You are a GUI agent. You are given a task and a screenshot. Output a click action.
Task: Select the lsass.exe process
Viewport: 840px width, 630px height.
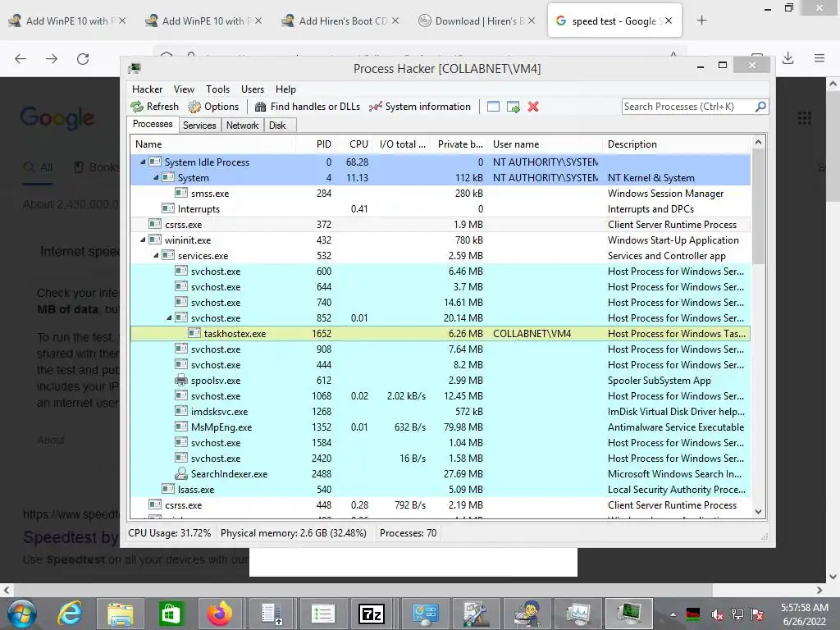(x=441, y=489)
